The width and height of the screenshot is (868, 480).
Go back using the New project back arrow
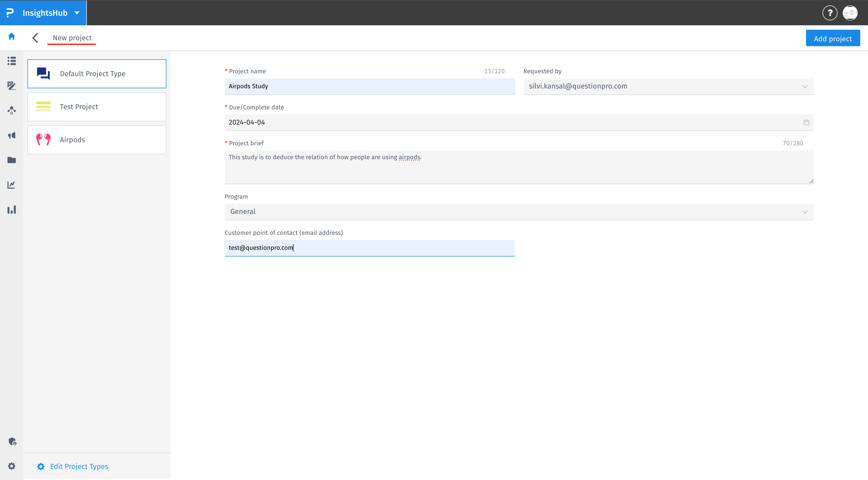point(35,38)
